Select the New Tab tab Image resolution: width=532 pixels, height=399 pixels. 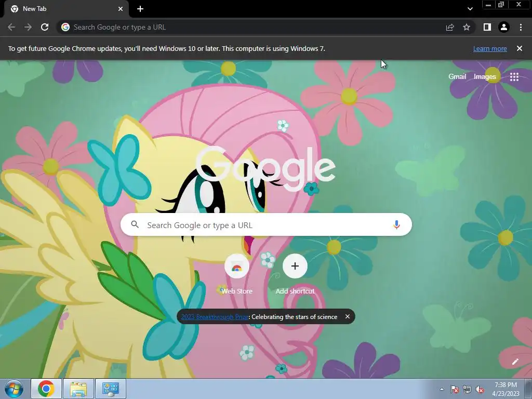pyautogui.click(x=66, y=9)
